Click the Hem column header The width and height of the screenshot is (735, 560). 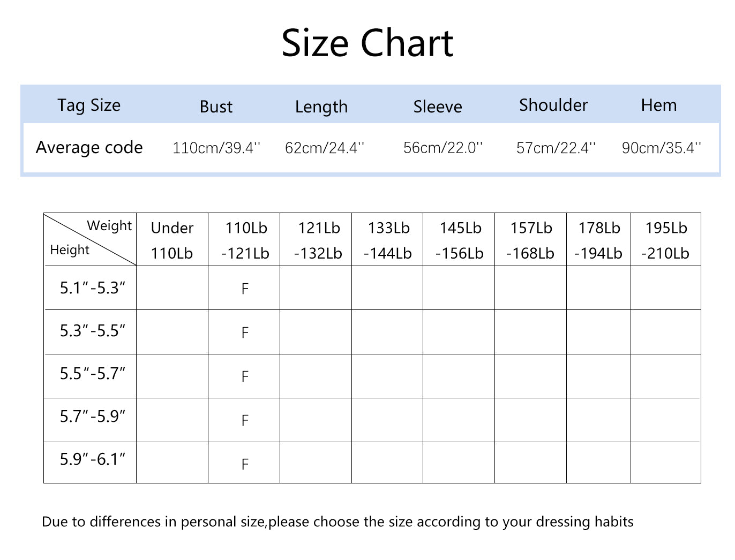pos(659,105)
